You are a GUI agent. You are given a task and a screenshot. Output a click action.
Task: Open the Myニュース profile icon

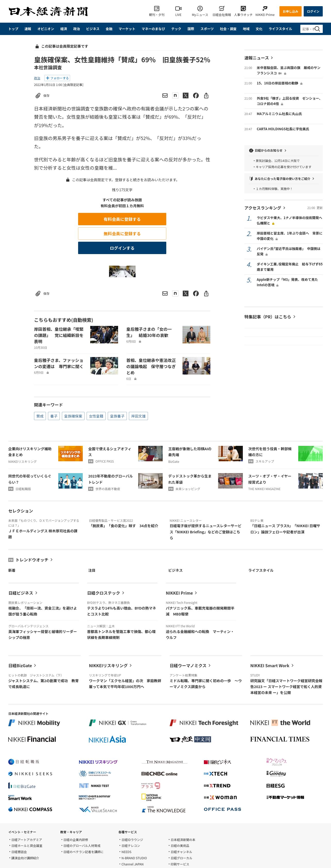(x=200, y=9)
